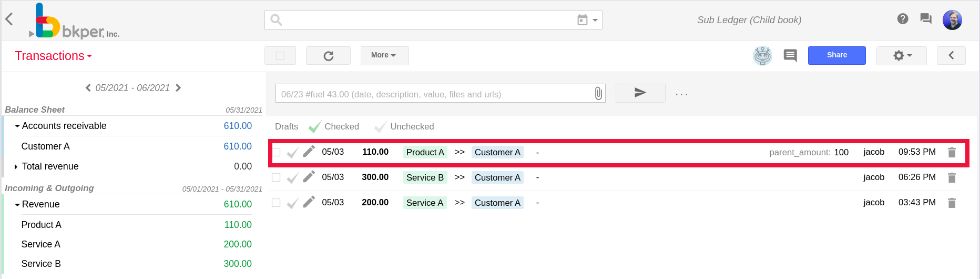Image resolution: width=980 pixels, height=279 pixels.
Task: Click the Sub Ledger (Child book) title
Action: pos(749,20)
